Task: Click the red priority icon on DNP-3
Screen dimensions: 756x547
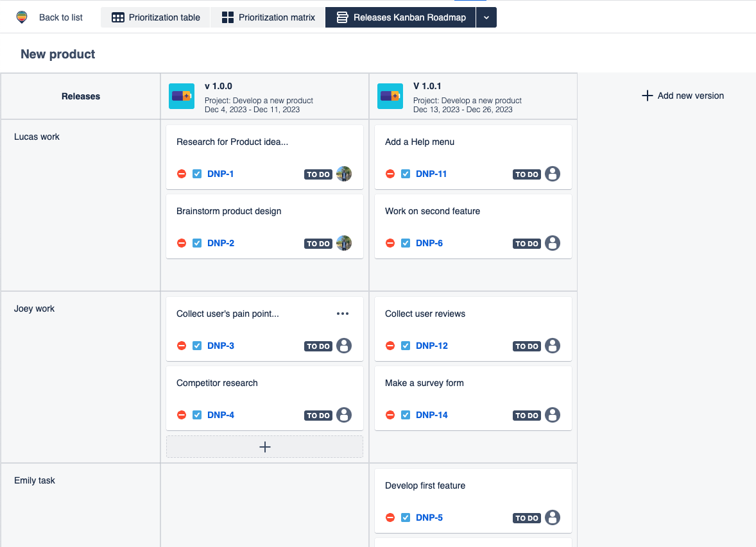Action: pos(182,346)
